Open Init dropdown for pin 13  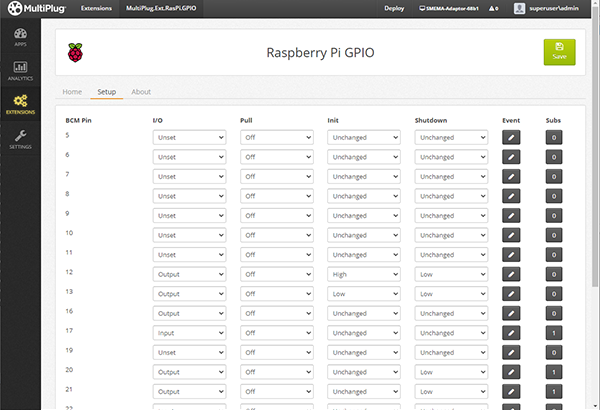click(364, 294)
